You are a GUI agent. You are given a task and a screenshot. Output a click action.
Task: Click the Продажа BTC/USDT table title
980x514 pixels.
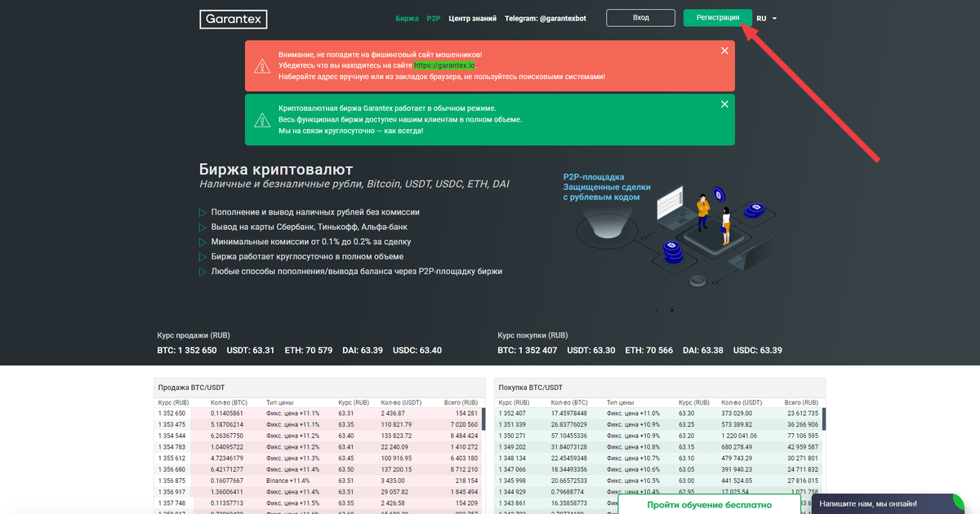190,387
